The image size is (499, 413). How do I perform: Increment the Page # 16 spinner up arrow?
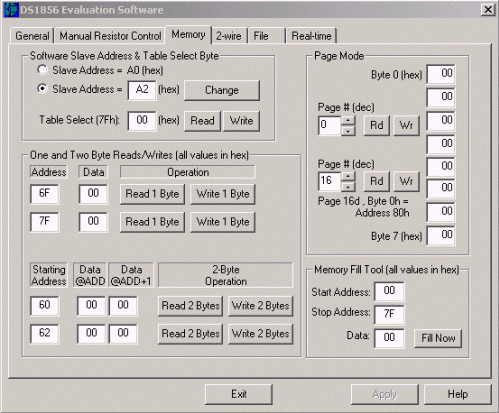pyautogui.click(x=348, y=176)
